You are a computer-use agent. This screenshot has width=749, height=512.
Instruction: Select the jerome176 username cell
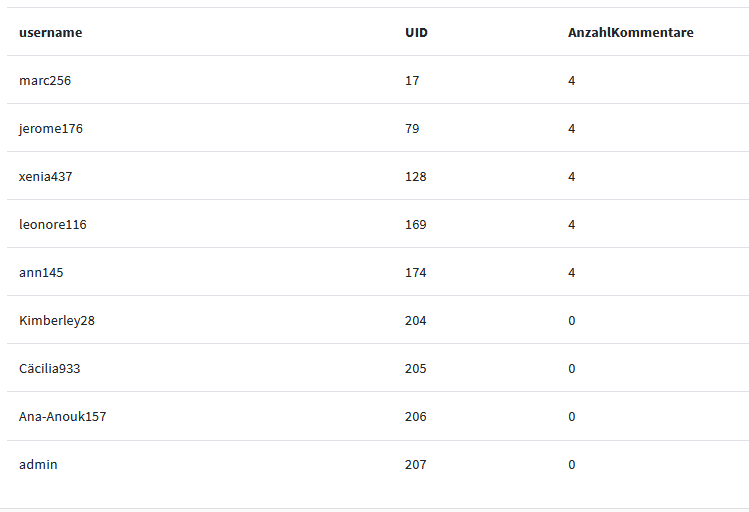[x=51, y=129]
